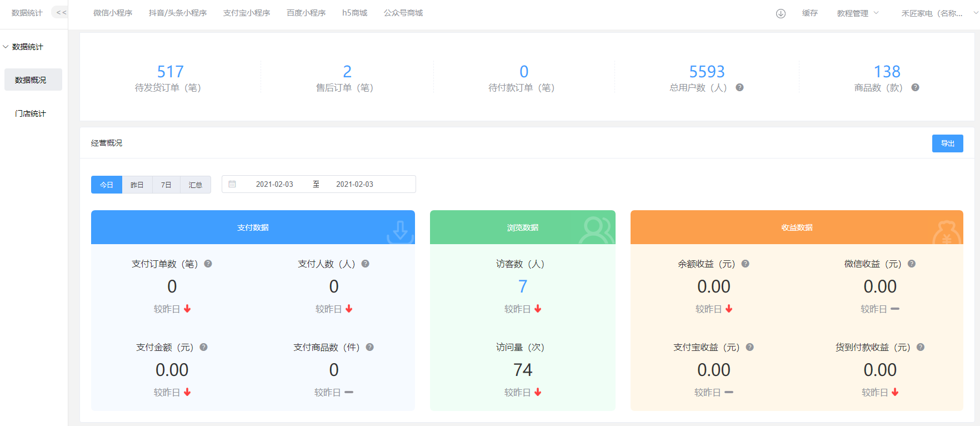Click the start date 2021-02-03 field
Viewport: 980px width, 426px height.
(274, 184)
